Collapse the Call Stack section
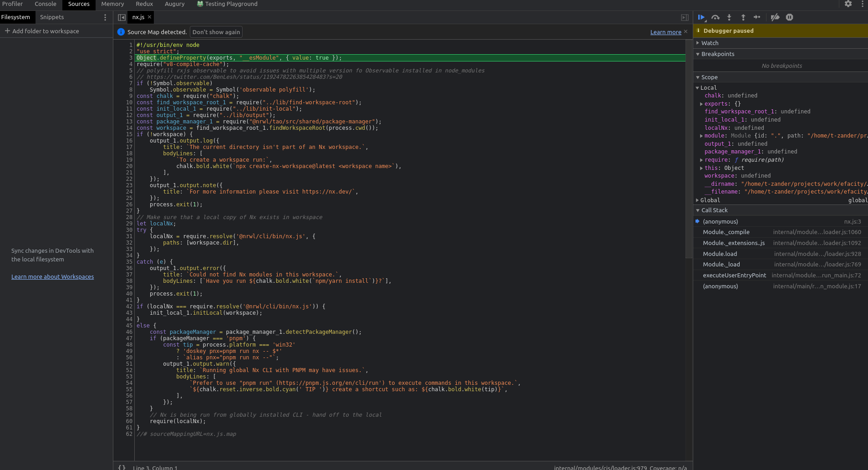The height and width of the screenshot is (470, 868). pyautogui.click(x=780, y=210)
